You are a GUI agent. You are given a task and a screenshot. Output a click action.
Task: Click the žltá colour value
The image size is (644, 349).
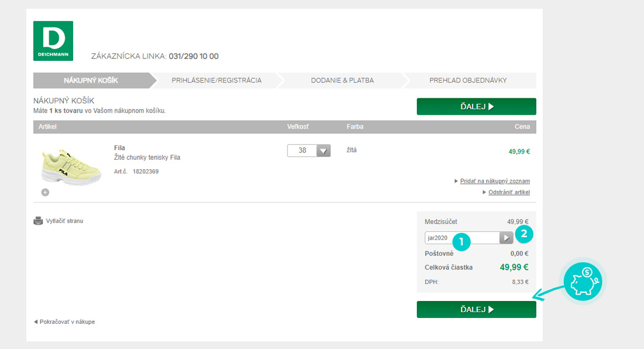coord(352,150)
